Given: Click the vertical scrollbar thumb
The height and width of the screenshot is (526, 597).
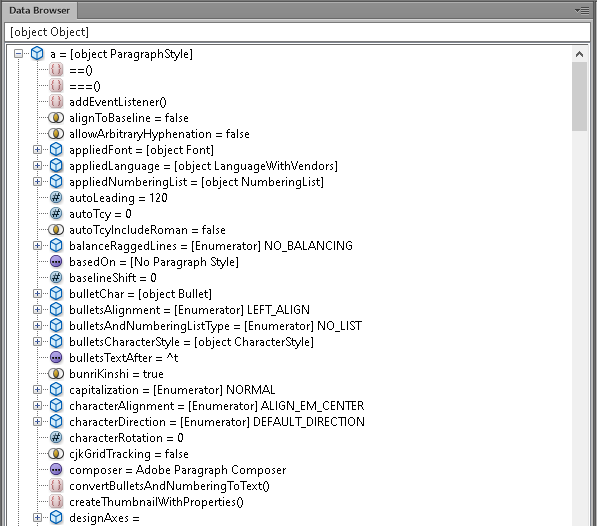Looking at the screenshot, I should click(579, 97).
